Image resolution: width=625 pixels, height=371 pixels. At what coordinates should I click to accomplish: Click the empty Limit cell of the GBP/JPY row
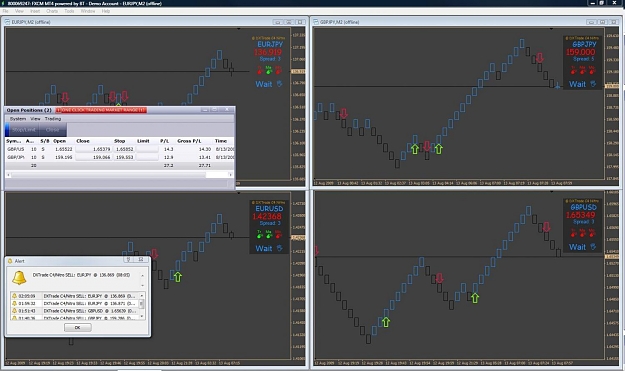(147, 157)
